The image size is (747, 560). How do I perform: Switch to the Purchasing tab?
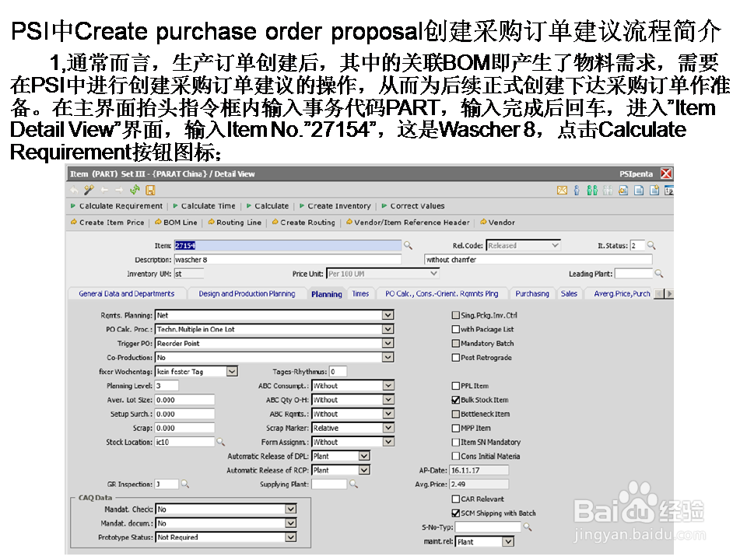pos(531,293)
